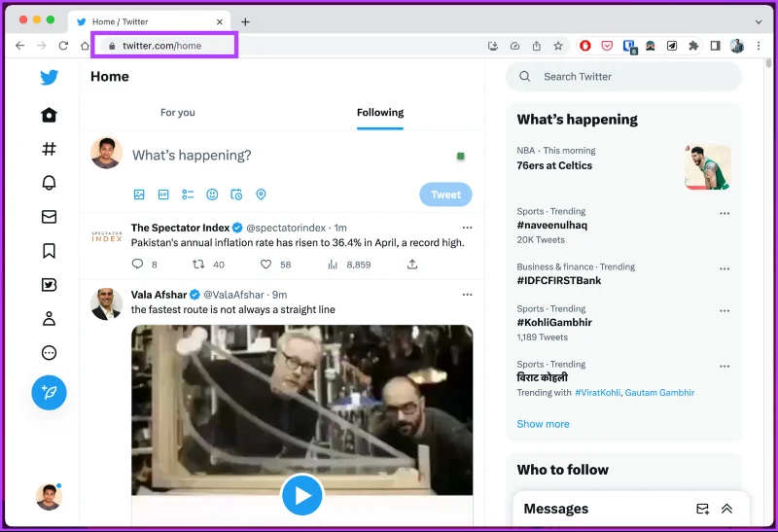The height and width of the screenshot is (532, 778).
Task: Open Notifications bell icon
Action: [x=49, y=183]
